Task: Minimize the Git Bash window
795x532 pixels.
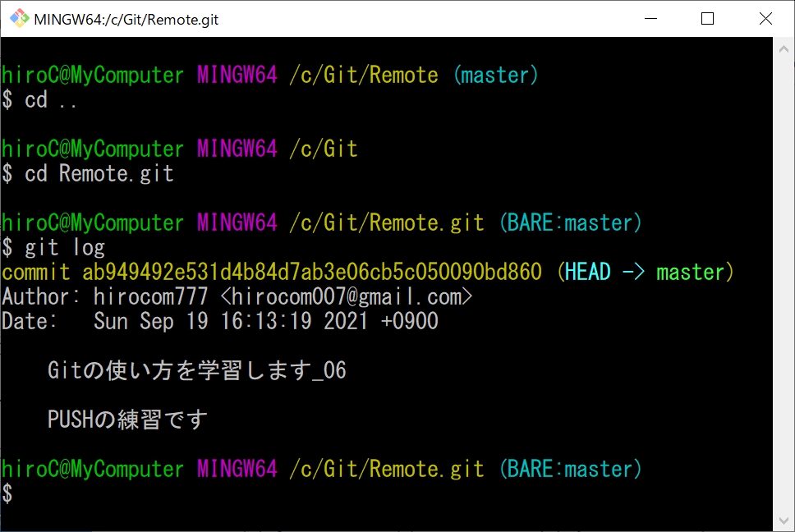Action: click(650, 19)
